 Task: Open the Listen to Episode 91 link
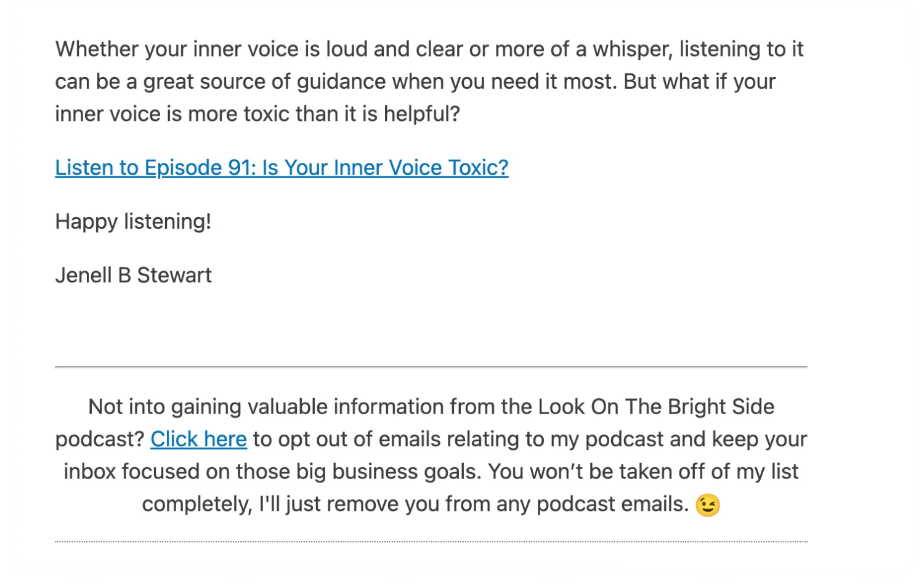pos(282,168)
